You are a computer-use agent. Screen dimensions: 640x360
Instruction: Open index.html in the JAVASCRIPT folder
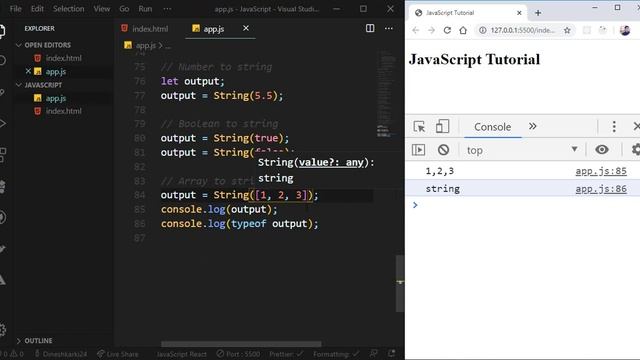click(x=63, y=111)
